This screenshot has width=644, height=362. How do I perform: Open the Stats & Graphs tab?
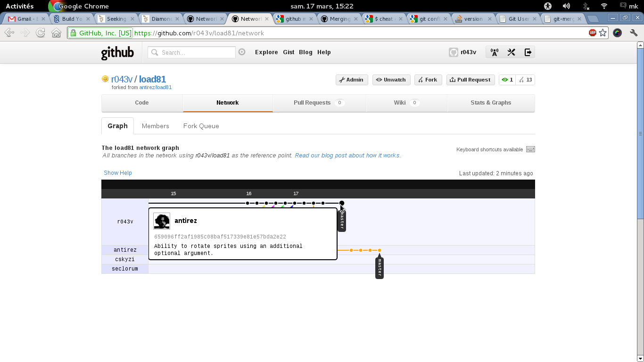[490, 103]
